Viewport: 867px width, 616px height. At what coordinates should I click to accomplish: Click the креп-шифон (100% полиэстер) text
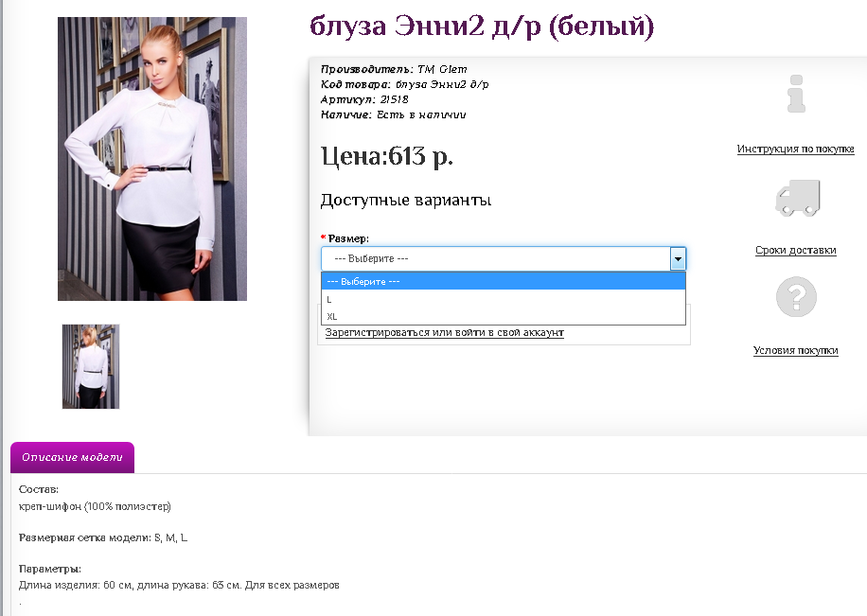[x=95, y=506]
